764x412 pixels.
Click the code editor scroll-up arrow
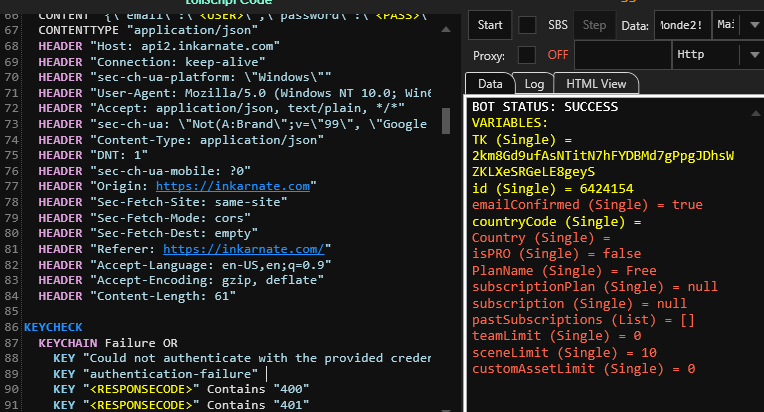point(446,30)
